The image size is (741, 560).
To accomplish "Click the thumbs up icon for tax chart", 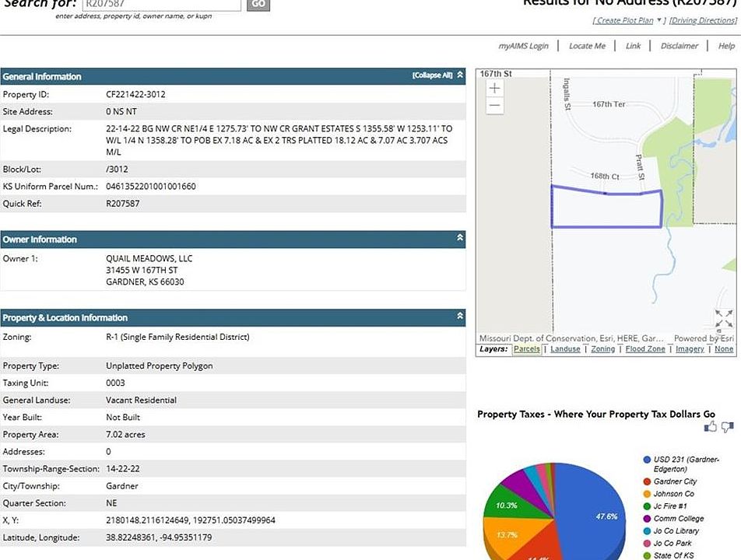I will click(711, 427).
